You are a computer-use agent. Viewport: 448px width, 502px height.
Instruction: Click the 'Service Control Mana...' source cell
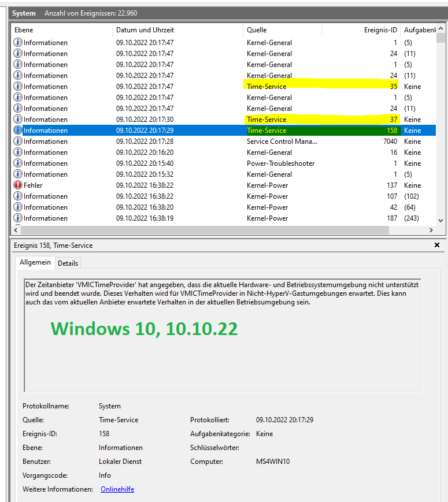(x=282, y=141)
